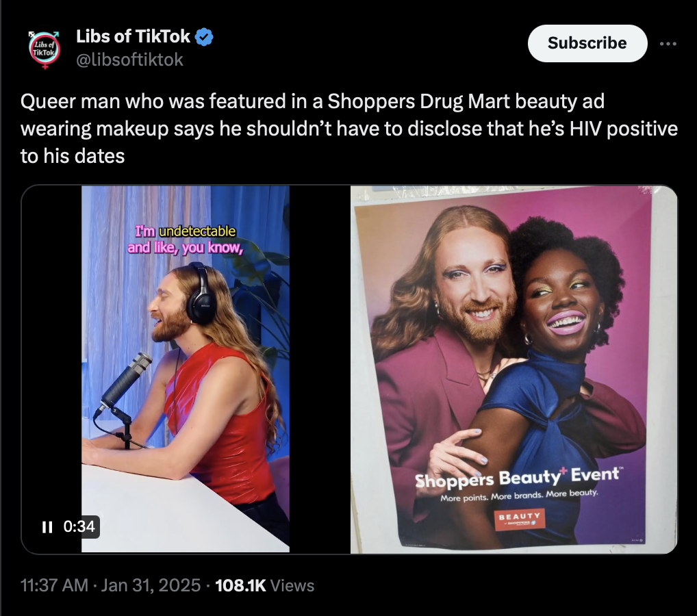Click the @libsoftiktok handle
Image resolution: width=697 pixels, height=616 pixels.
(x=129, y=60)
